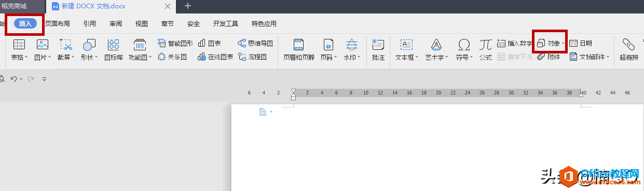Expand the Page Number (页码) dropdown arrow
Viewport: 644px width, 191px height.
pyautogui.click(x=335, y=58)
